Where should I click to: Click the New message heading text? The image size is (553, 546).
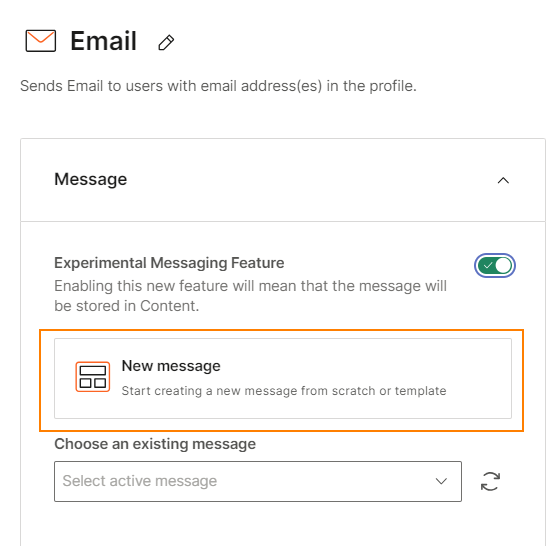tap(171, 366)
